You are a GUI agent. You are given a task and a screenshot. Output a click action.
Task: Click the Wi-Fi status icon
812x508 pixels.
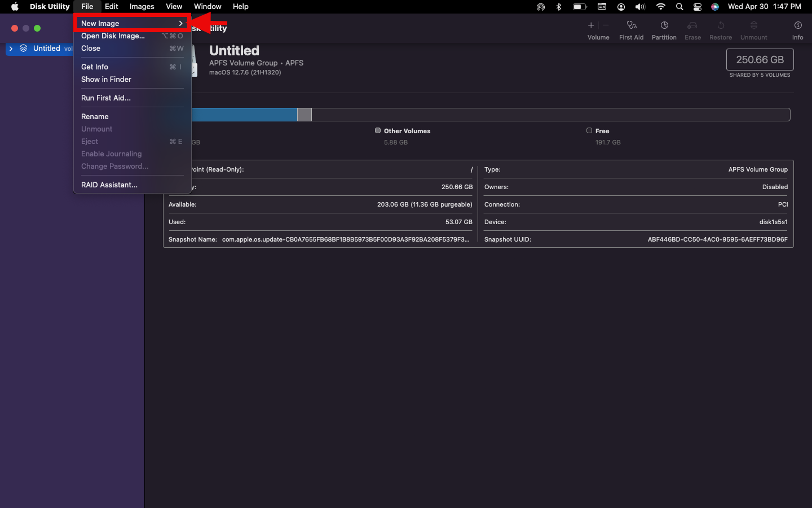coord(660,7)
